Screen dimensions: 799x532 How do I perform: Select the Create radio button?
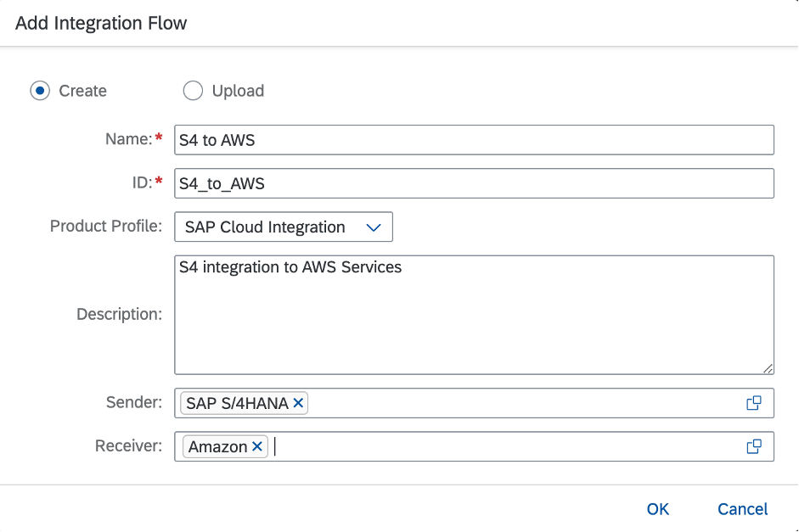pyautogui.click(x=39, y=91)
